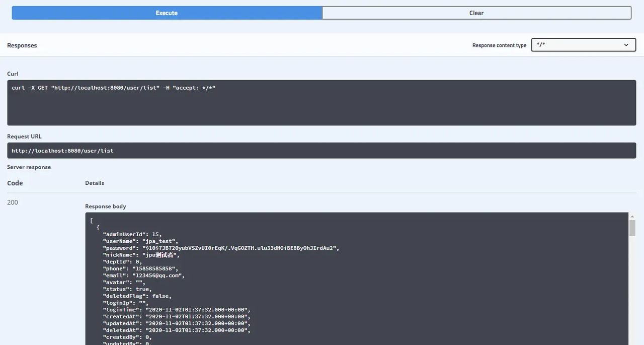Image resolution: width=644 pixels, height=345 pixels.
Task: Click the Response body label
Action: tap(105, 206)
